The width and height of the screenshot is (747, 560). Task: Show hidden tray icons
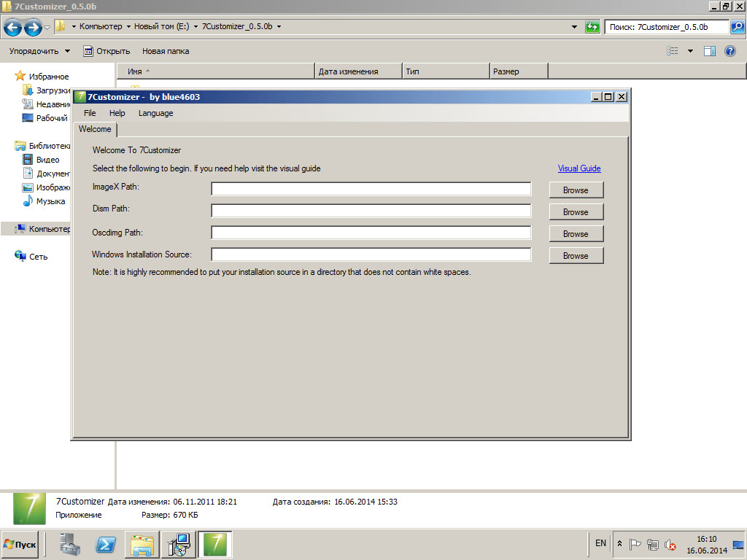tap(620, 544)
